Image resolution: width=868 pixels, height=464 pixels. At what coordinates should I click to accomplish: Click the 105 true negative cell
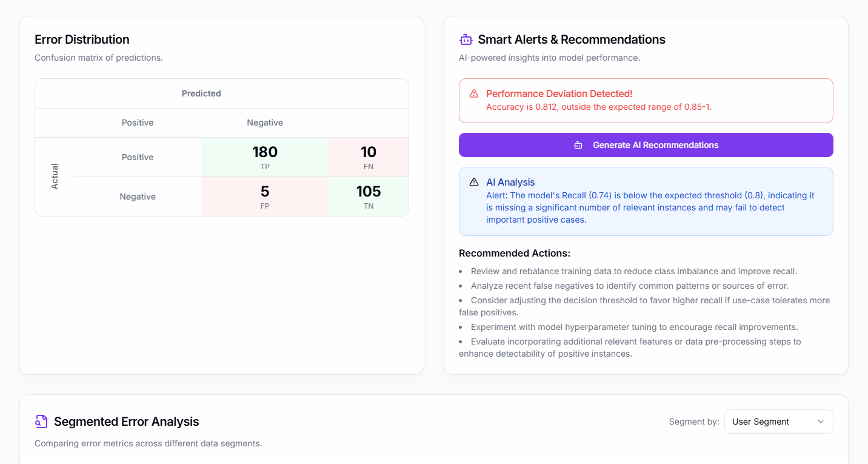coord(369,197)
